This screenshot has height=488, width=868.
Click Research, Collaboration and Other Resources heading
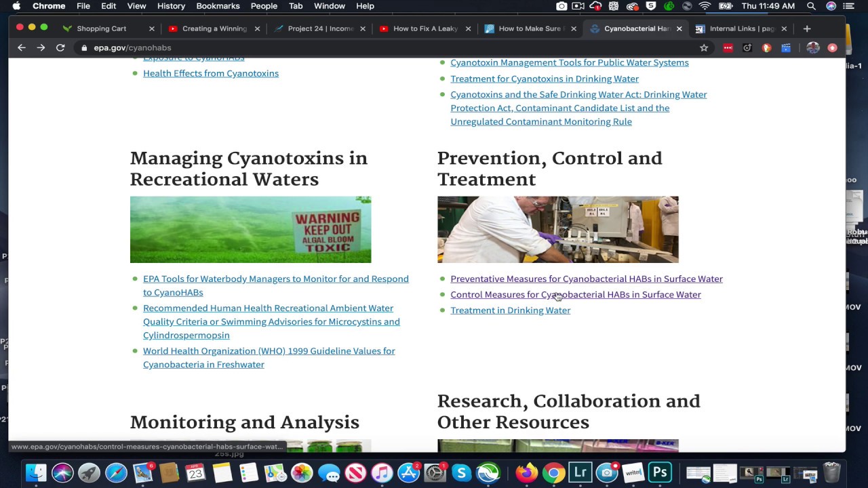(x=568, y=411)
